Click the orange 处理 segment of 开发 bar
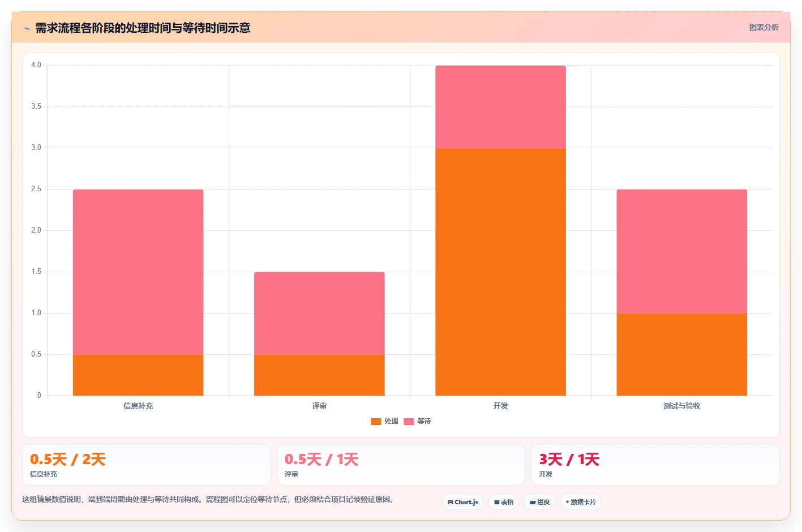This screenshot has width=802, height=532. [x=500, y=272]
